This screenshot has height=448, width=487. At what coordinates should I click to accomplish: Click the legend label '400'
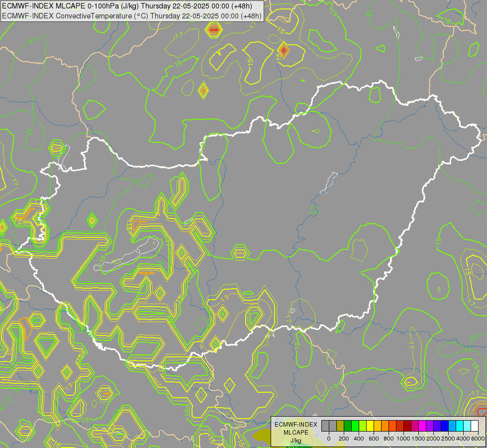click(359, 439)
